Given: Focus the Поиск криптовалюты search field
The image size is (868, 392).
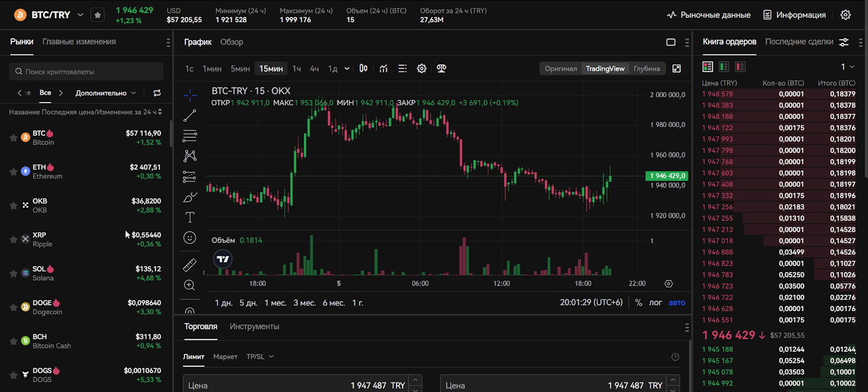Looking at the screenshot, I should [x=86, y=72].
